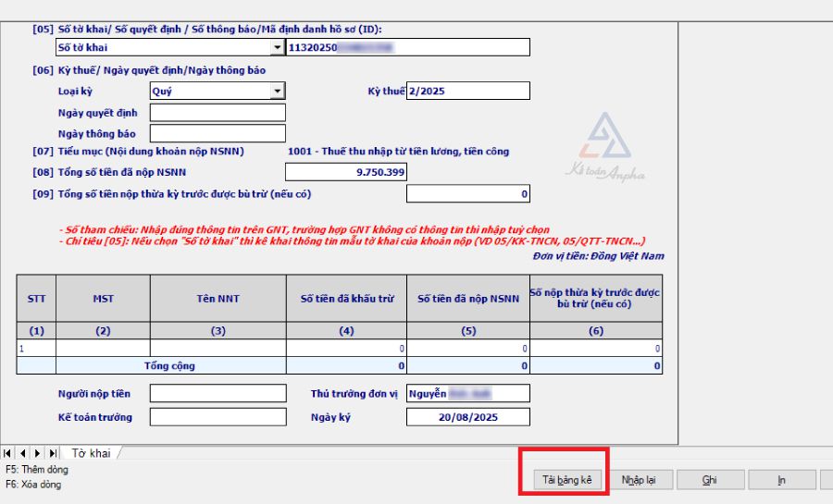Click the In print button
Viewport: 833px width, 504px height.
pos(781,480)
